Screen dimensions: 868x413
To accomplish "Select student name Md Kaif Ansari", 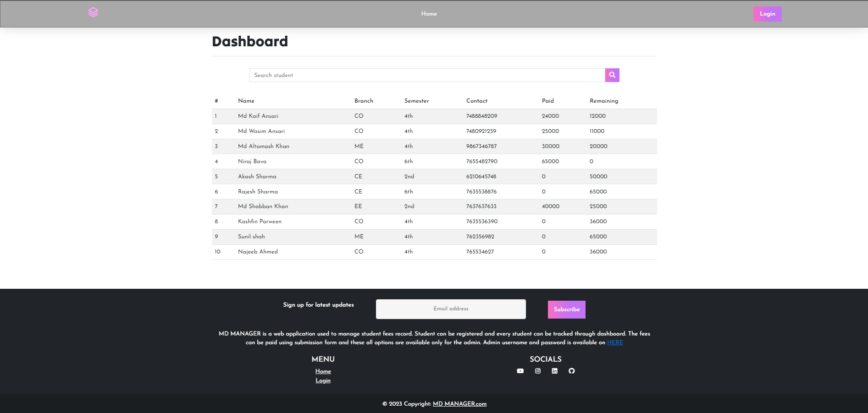I will coord(258,116).
